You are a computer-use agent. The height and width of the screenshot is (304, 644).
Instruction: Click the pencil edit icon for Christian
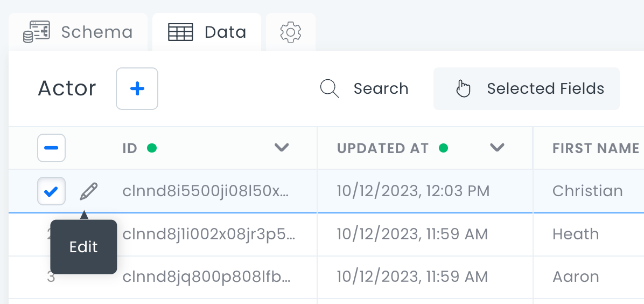point(89,191)
